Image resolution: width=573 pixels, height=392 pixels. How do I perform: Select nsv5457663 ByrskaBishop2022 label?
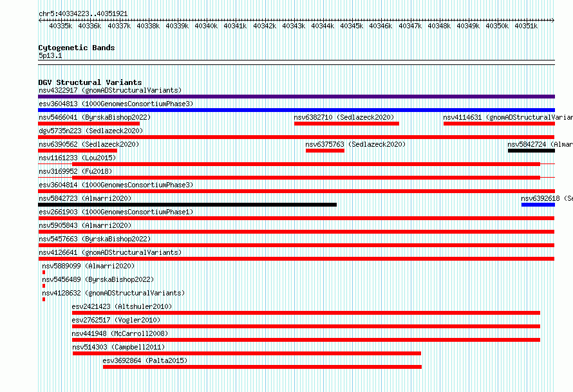(x=95, y=239)
